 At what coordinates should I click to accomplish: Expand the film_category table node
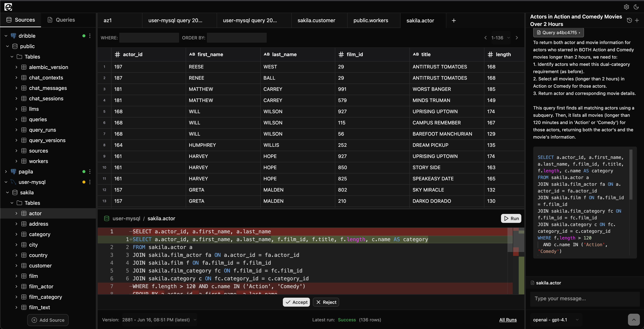[x=16, y=297]
